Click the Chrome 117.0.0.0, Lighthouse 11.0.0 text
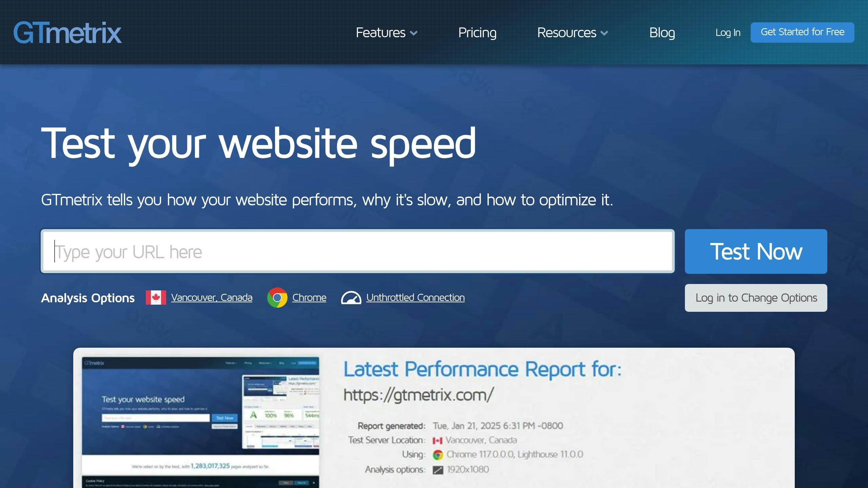 coord(515,454)
